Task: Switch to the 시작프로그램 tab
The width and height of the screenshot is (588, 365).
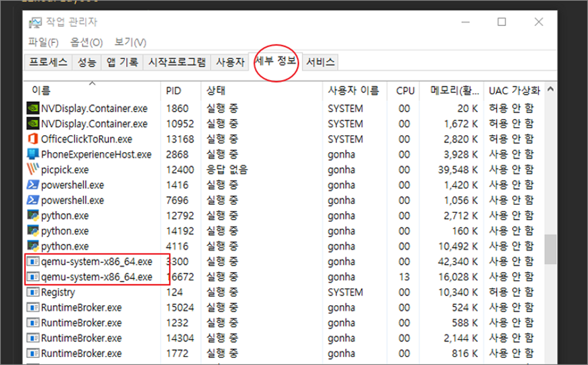Action: [177, 62]
